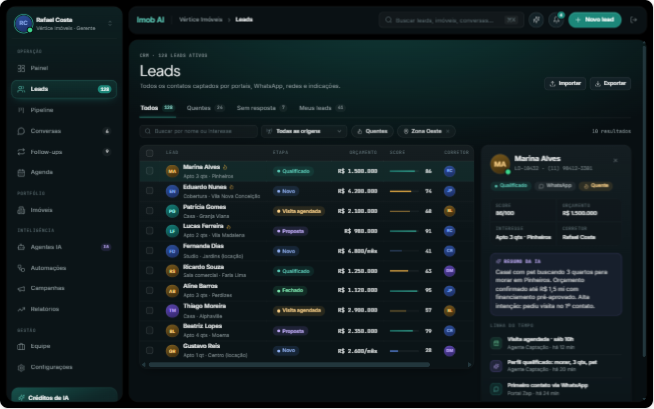The width and height of the screenshot is (654, 409).
Task: Open Conversas in the sidebar
Action: coord(64,131)
